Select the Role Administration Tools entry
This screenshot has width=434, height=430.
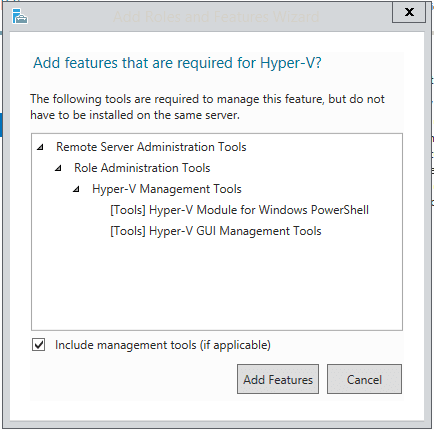pos(142,168)
